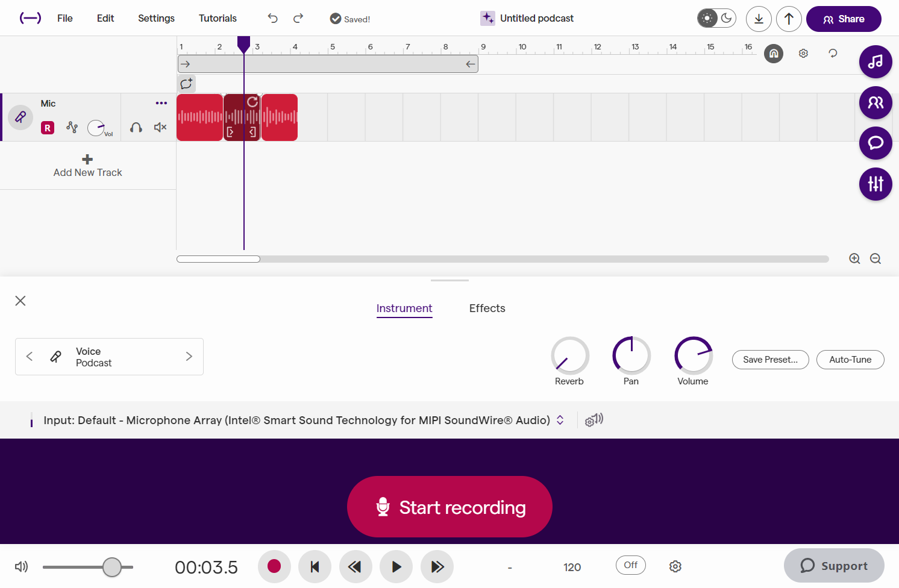
Task: Zoom in on the timeline
Action: click(854, 258)
